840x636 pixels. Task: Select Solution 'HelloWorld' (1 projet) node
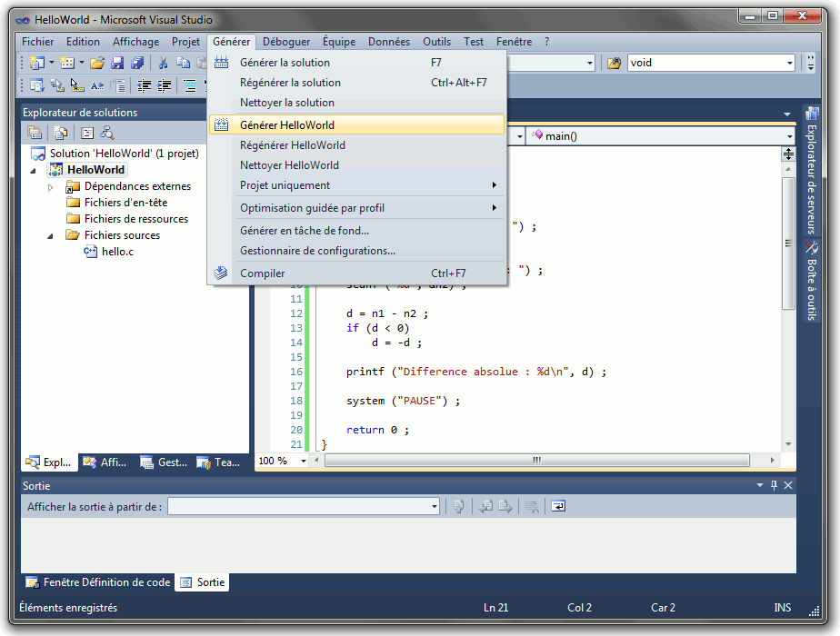[115, 154]
